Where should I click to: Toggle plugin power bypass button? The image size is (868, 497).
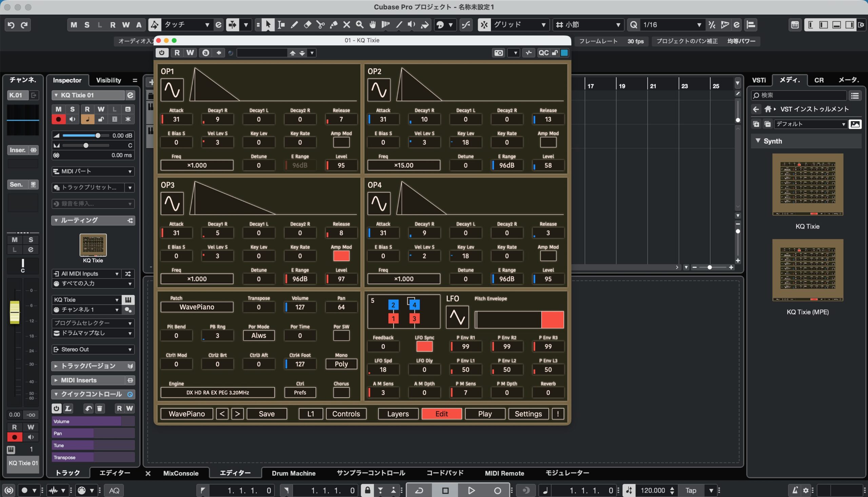pyautogui.click(x=162, y=53)
